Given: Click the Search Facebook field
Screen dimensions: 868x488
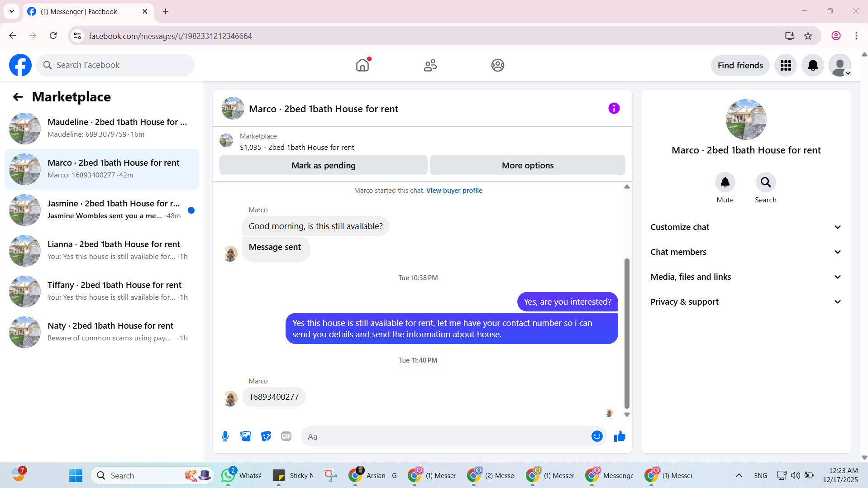Looking at the screenshot, I should pos(115,65).
